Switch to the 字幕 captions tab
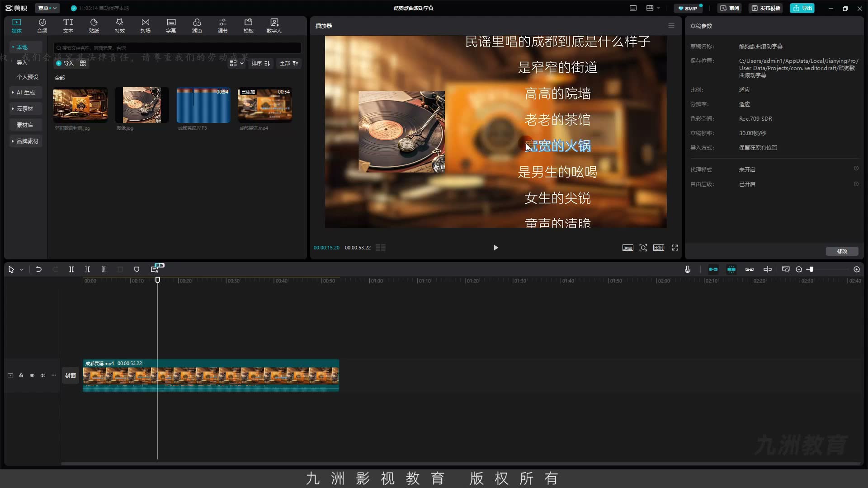Viewport: 868px width, 488px height. [x=171, y=26]
